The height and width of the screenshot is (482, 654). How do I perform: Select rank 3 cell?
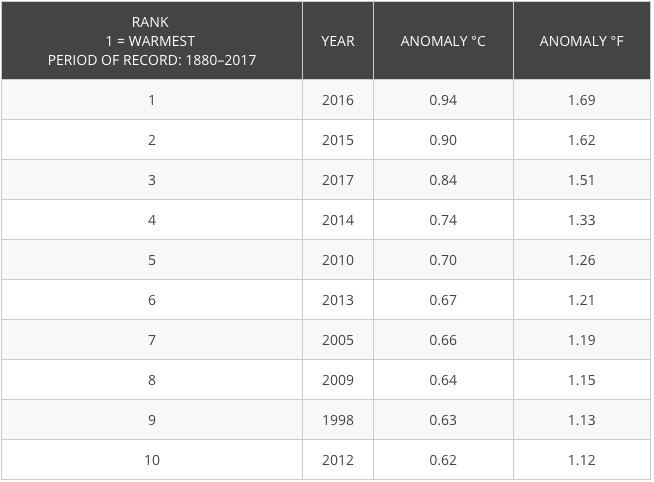tap(152, 180)
